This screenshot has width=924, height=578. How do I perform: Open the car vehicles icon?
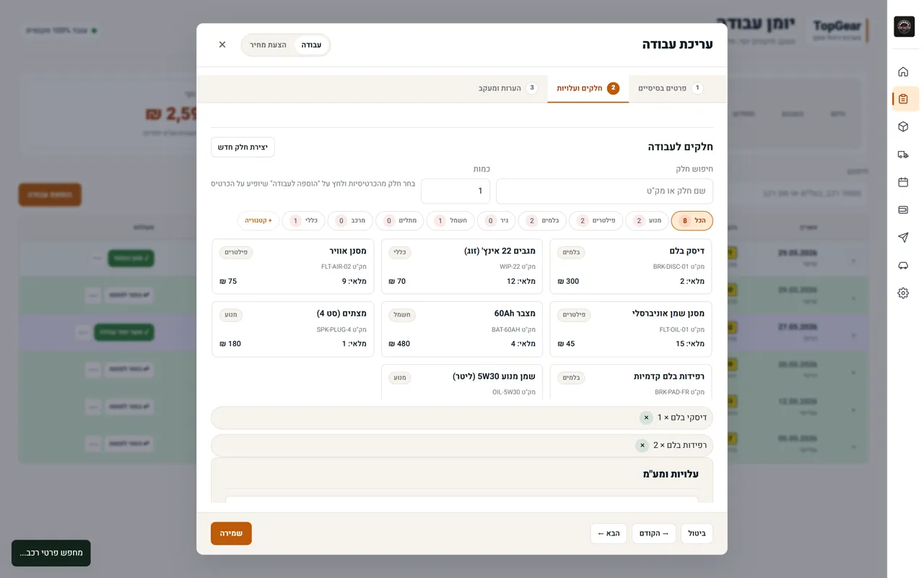[903, 265]
